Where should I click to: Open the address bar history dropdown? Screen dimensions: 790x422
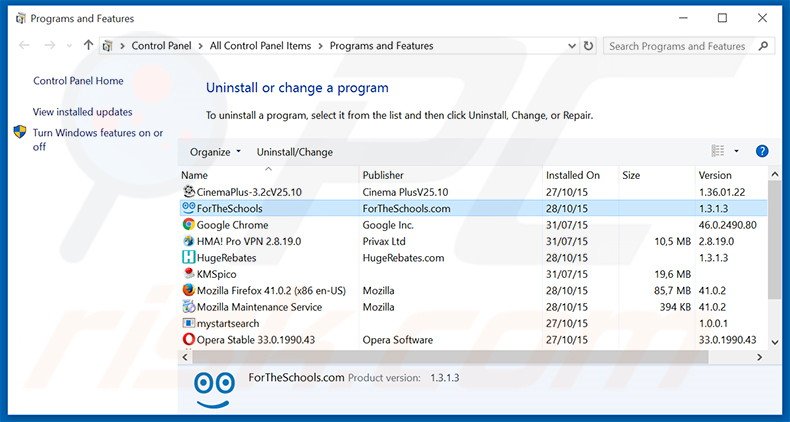[x=572, y=46]
